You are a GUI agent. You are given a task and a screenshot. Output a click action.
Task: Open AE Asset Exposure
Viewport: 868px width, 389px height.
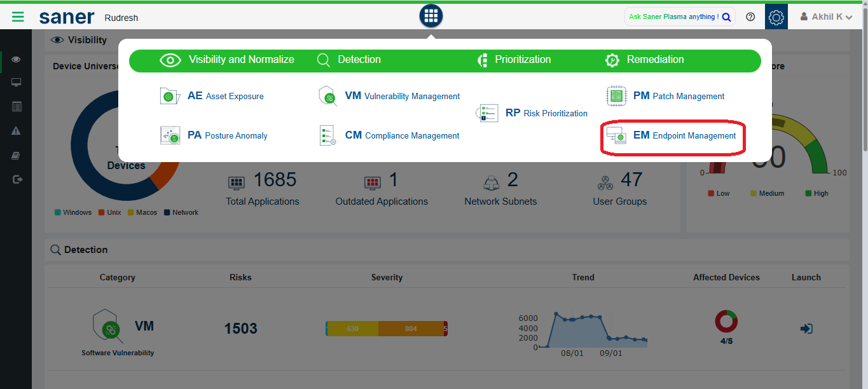pyautogui.click(x=225, y=96)
